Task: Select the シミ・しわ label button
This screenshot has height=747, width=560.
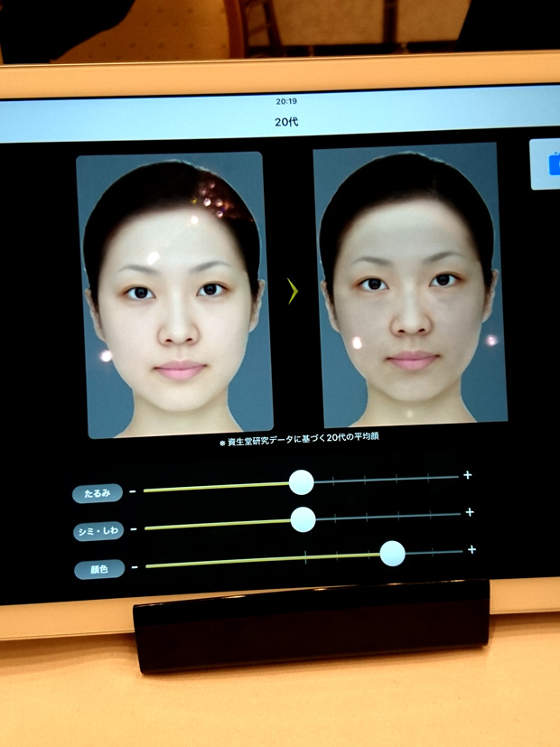Action: pos(98,531)
